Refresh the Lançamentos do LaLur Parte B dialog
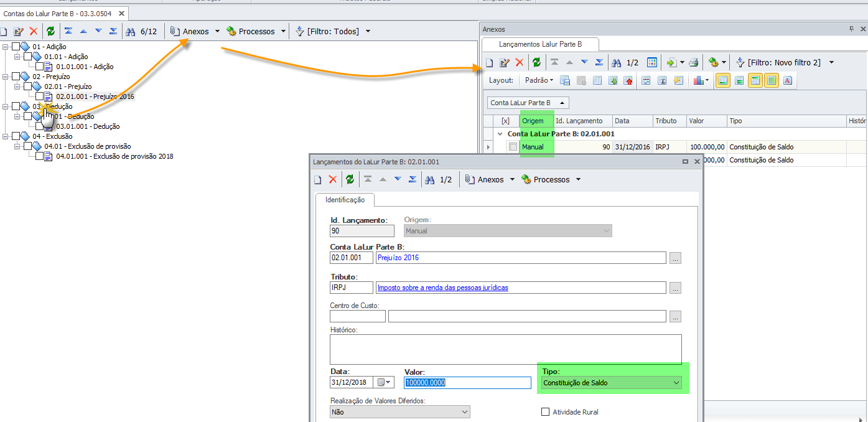 click(x=350, y=179)
